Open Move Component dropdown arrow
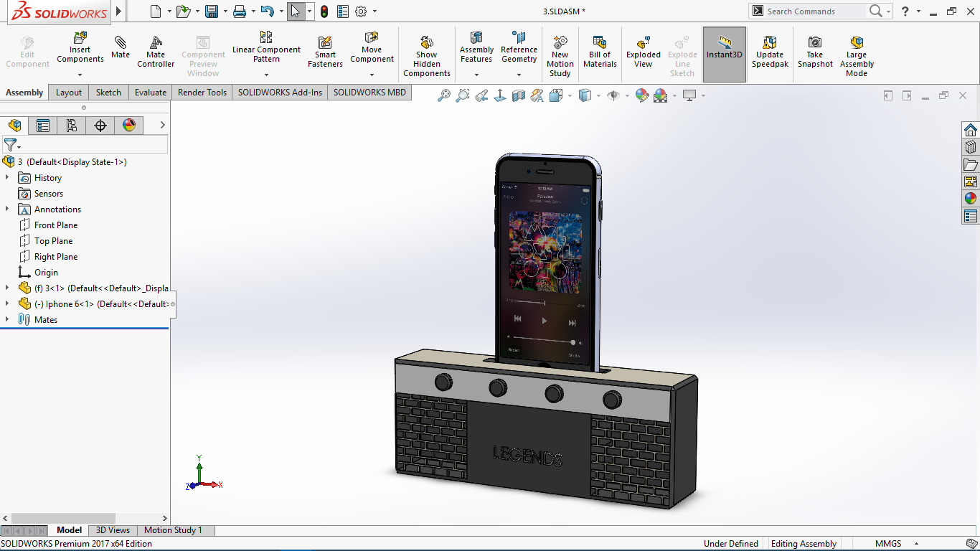This screenshot has width=980, height=551. click(x=372, y=75)
